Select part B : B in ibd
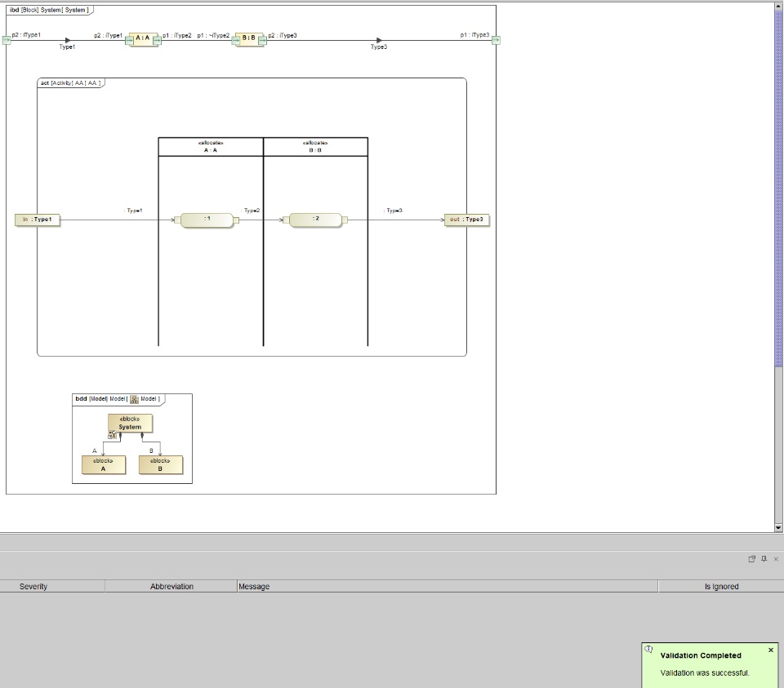 (248, 38)
